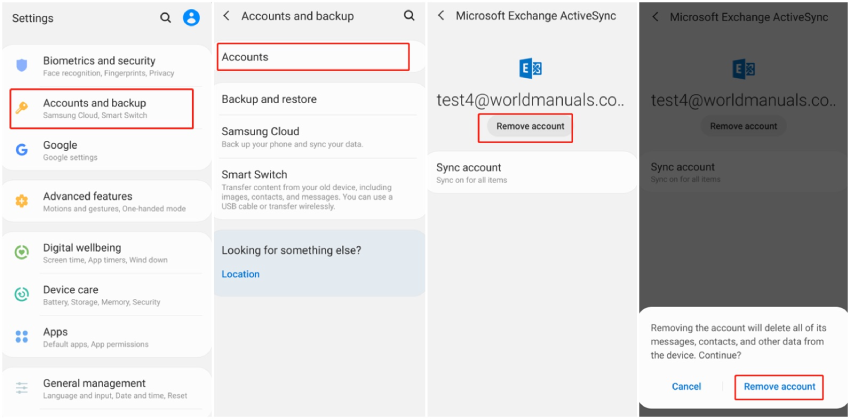Open the Accounts menu entry
Viewport: 850px width, 419px height.
[x=313, y=57]
